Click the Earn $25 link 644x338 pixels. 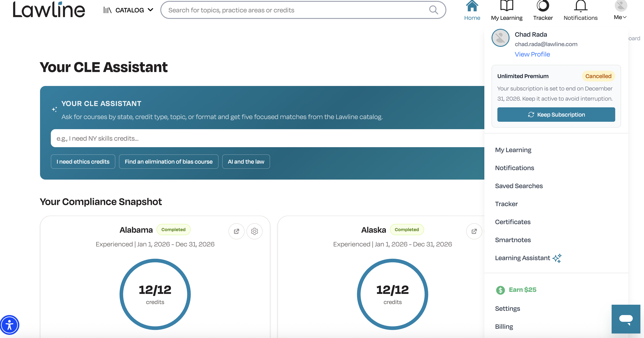[523, 290]
